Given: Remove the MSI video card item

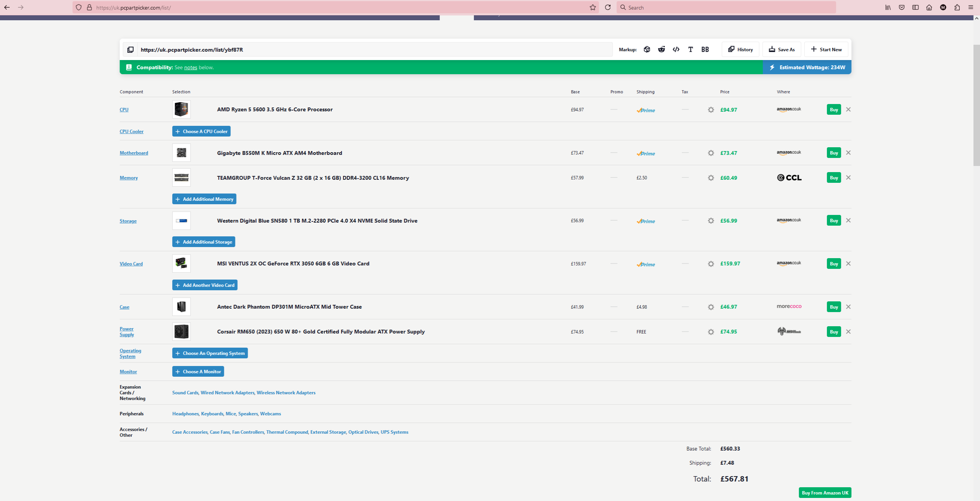Looking at the screenshot, I should point(848,264).
